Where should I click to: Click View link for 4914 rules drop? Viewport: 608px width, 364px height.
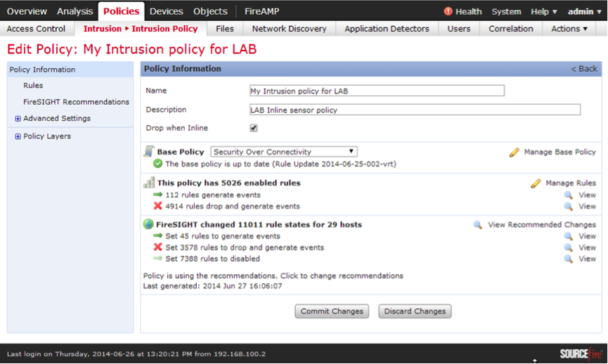[x=587, y=206]
